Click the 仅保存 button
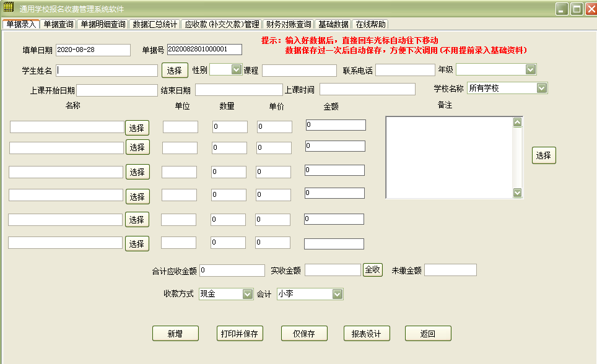Image resolution: width=597 pixels, height=364 pixels. [x=304, y=333]
